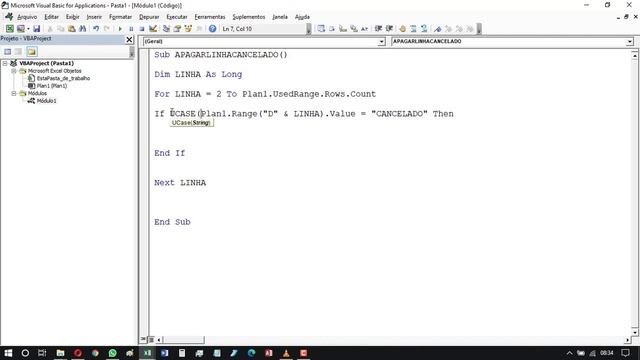This screenshot has height=360, width=640.
Task: Open the Janela menu
Action: (x=280, y=17)
